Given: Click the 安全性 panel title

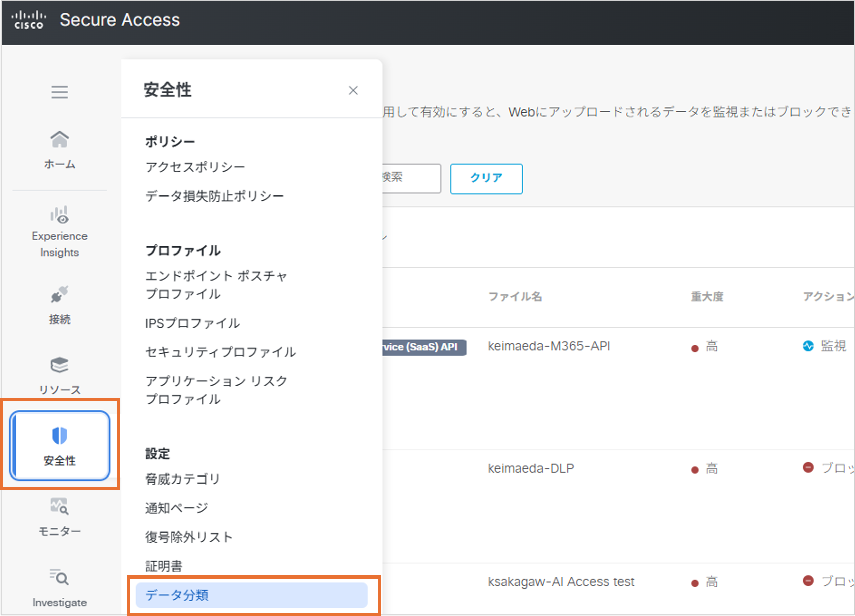Looking at the screenshot, I should (167, 90).
